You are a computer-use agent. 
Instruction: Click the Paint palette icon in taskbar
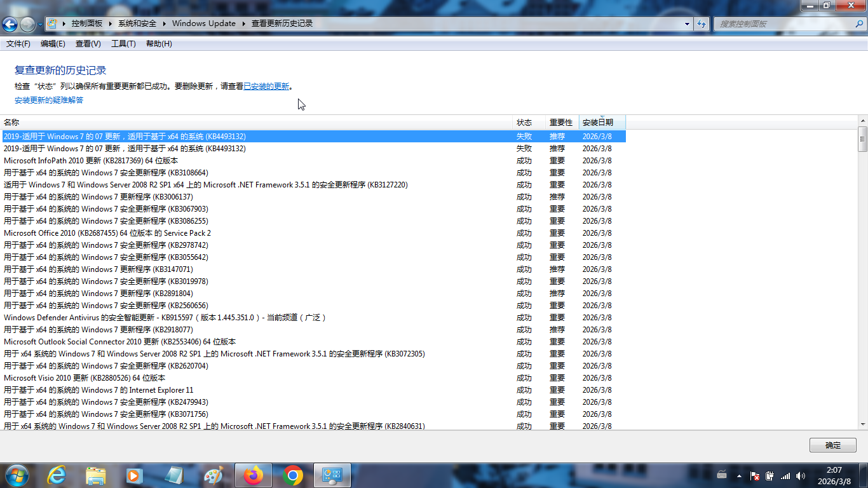214,475
